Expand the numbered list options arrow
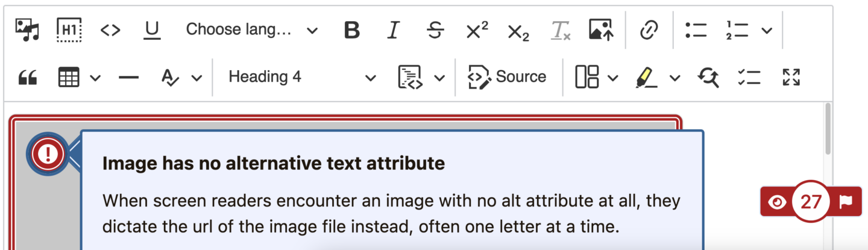Viewport: 868px width, 250px height. tap(767, 30)
